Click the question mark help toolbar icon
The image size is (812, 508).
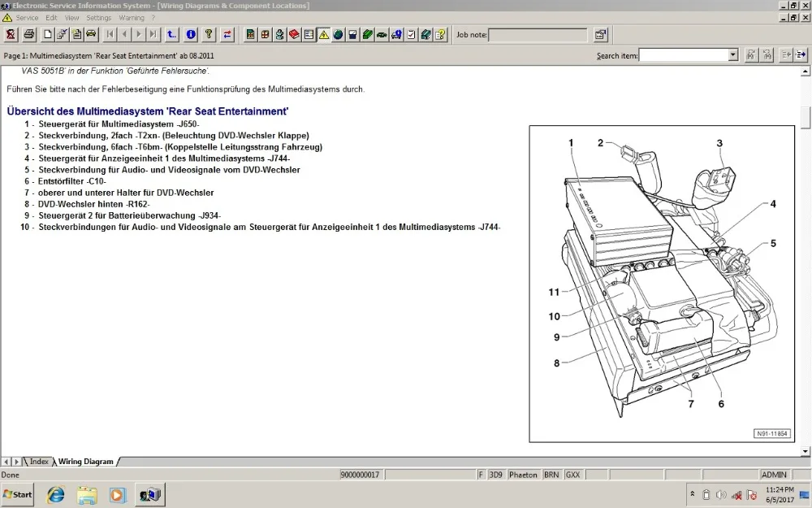click(x=209, y=35)
